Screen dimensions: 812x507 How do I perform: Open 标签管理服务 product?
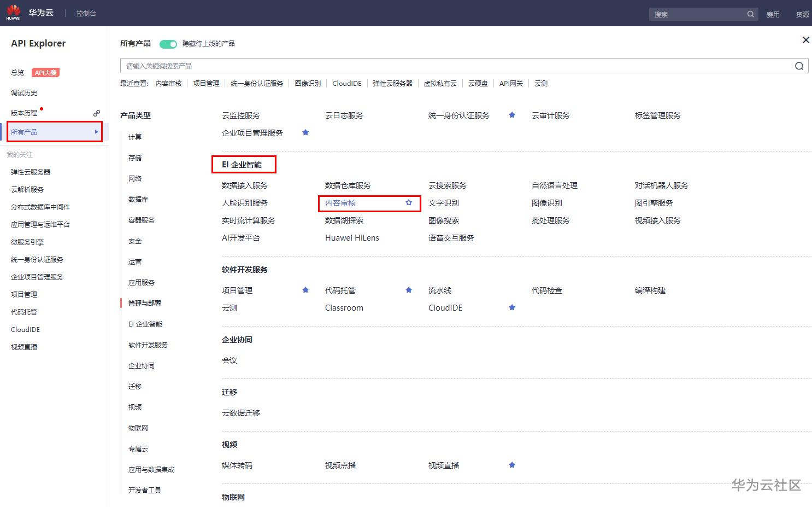tap(658, 115)
